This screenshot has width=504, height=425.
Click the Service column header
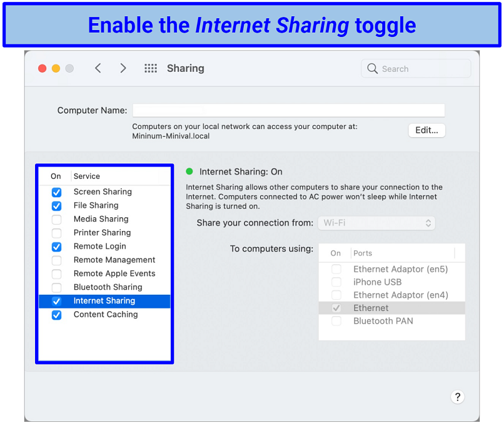pos(87,177)
